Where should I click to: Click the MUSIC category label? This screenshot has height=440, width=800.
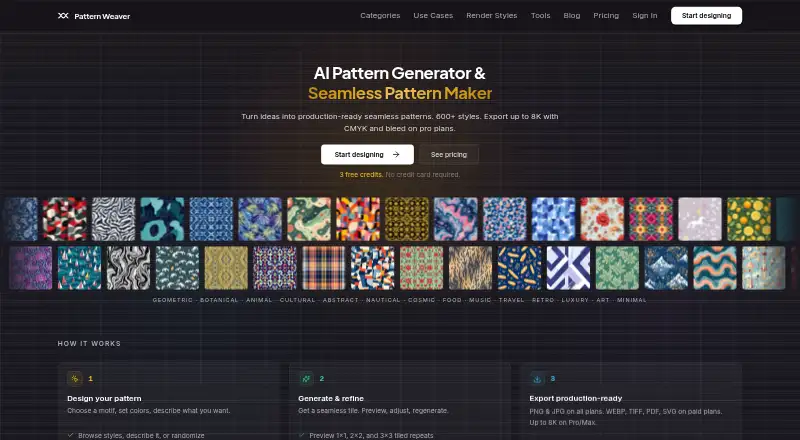coord(480,300)
